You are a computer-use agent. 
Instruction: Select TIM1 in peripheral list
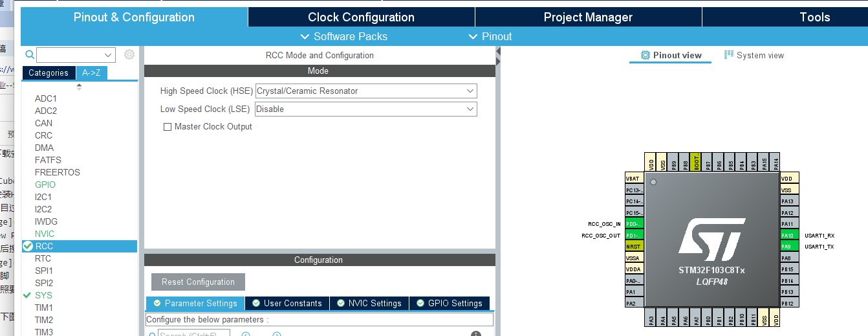[44, 308]
